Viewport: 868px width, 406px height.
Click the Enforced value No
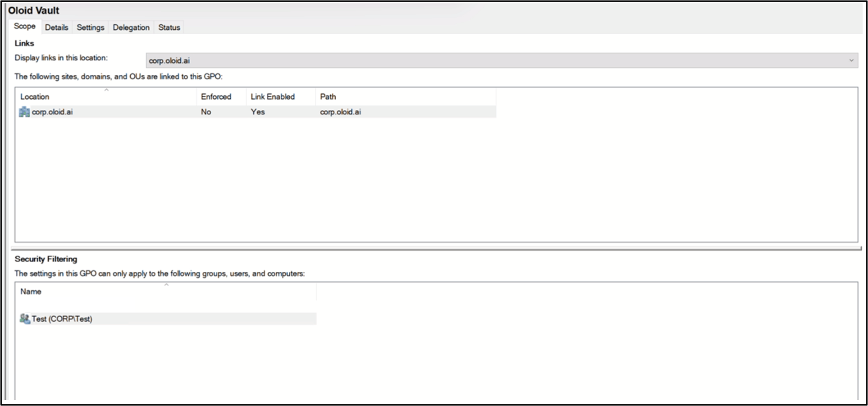click(x=206, y=112)
